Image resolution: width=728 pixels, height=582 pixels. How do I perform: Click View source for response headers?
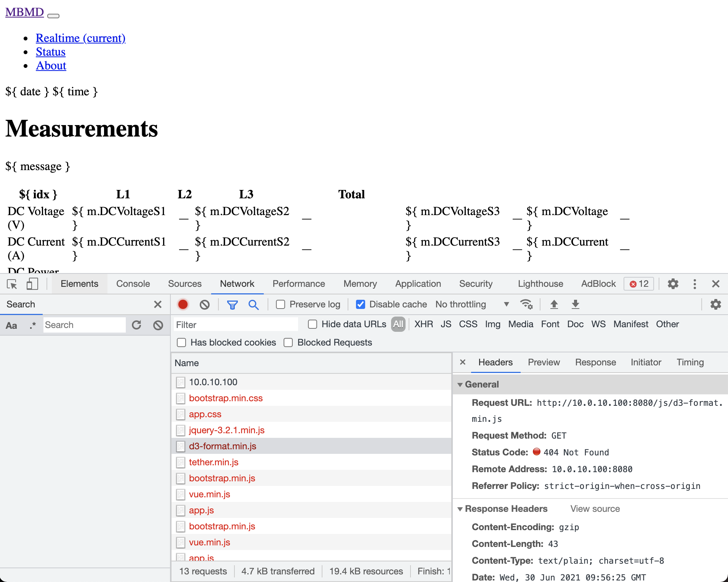(x=595, y=509)
